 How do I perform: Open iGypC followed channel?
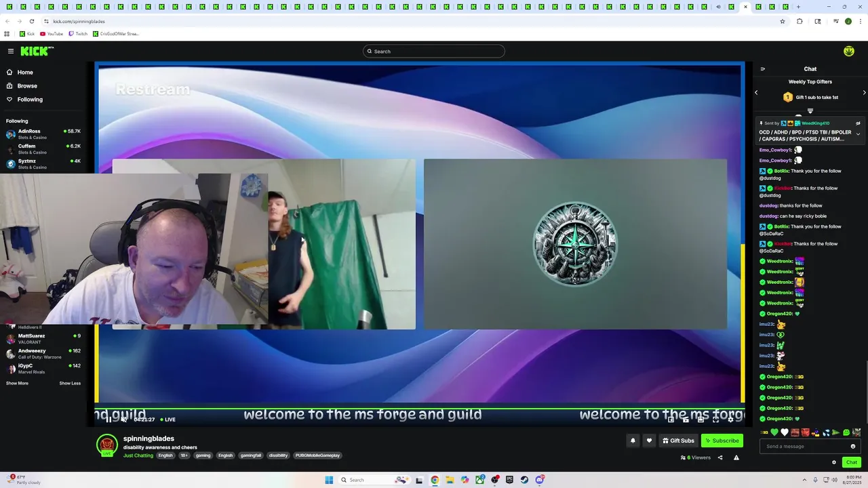click(x=43, y=369)
